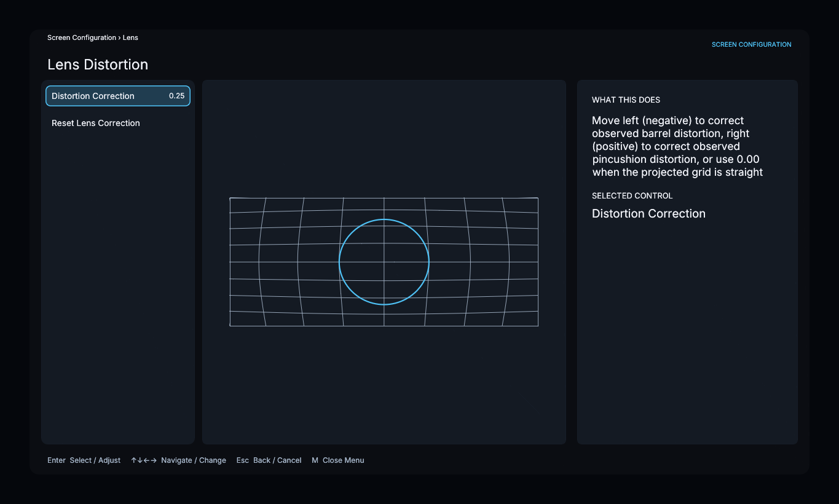Click the 0.25 distortion value
This screenshot has width=839, height=504.
[x=176, y=96]
